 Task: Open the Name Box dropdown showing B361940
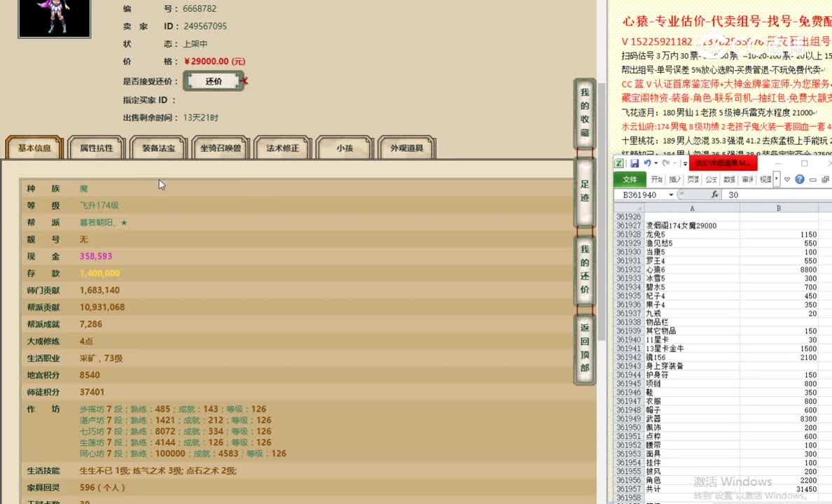coord(671,194)
